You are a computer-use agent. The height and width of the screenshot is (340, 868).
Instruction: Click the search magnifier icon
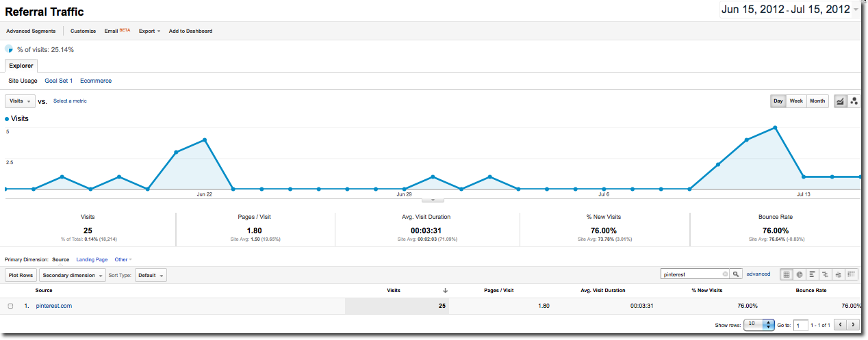pos(736,274)
